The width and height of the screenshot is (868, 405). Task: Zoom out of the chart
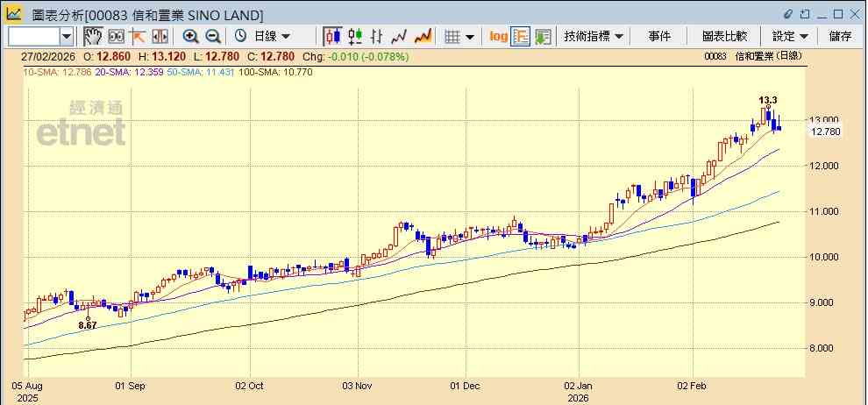click(x=213, y=37)
